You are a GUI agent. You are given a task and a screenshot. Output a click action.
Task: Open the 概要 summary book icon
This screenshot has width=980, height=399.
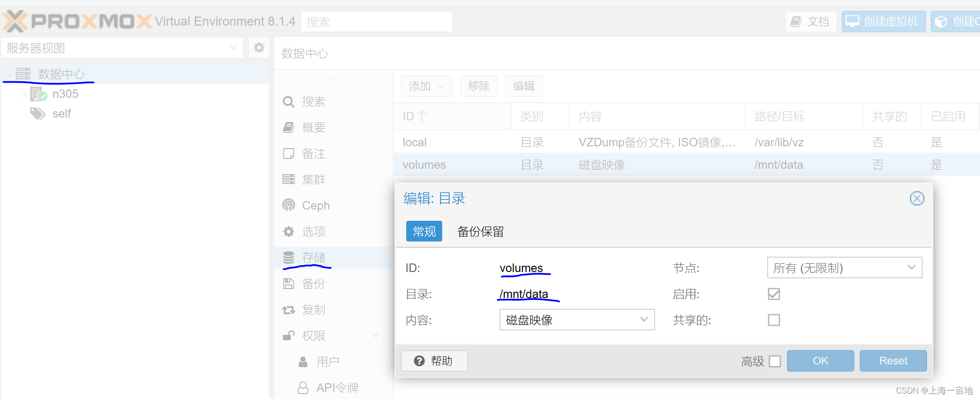pyautogui.click(x=289, y=127)
